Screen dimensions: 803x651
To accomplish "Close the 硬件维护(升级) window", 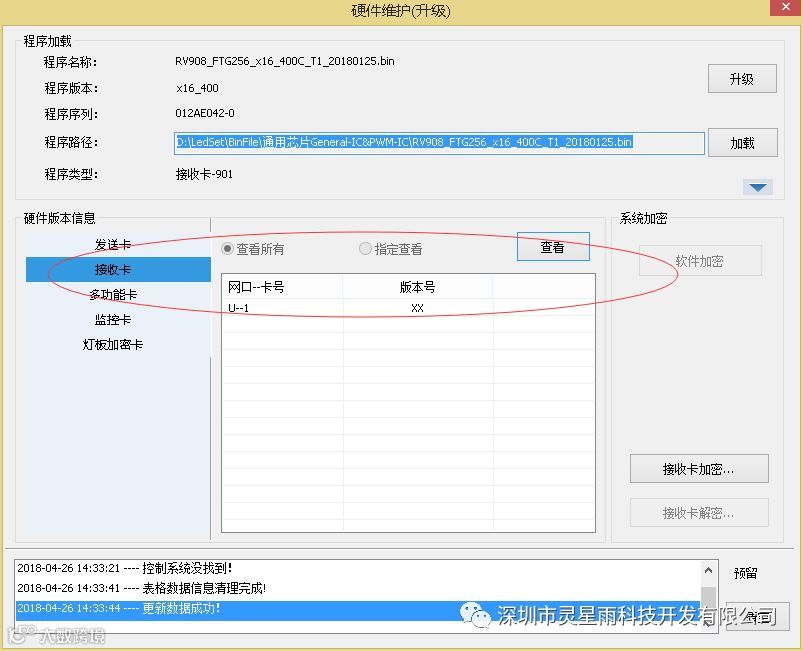I will click(x=786, y=7).
